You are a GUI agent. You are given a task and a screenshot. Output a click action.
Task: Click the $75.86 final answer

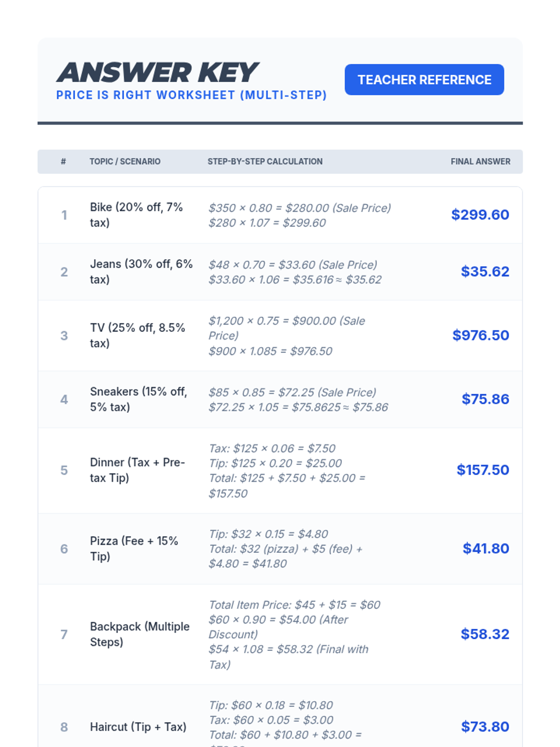coord(485,399)
